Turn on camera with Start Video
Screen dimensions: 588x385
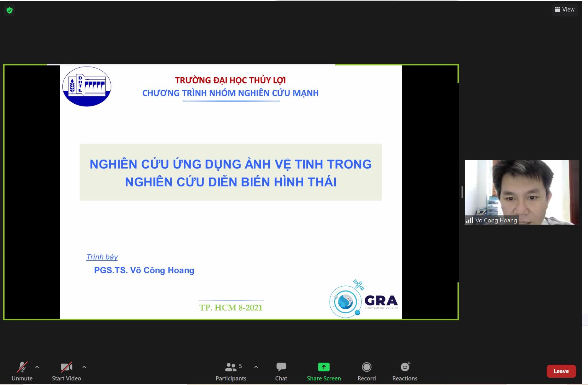(66, 371)
